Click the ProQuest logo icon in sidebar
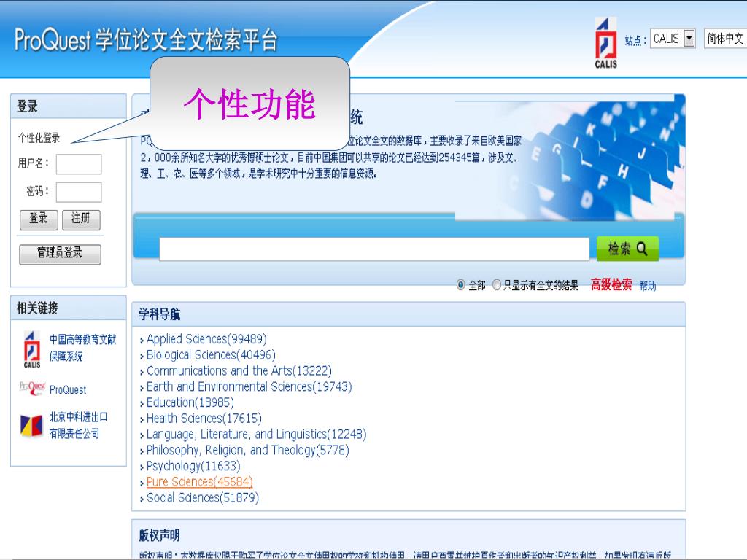This screenshot has height=560, width=747. 32,388
